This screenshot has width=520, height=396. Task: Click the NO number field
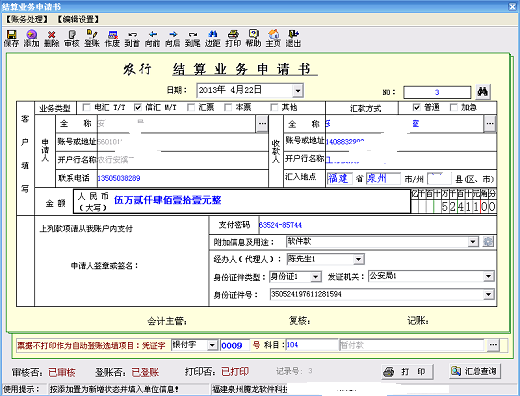[x=437, y=92]
